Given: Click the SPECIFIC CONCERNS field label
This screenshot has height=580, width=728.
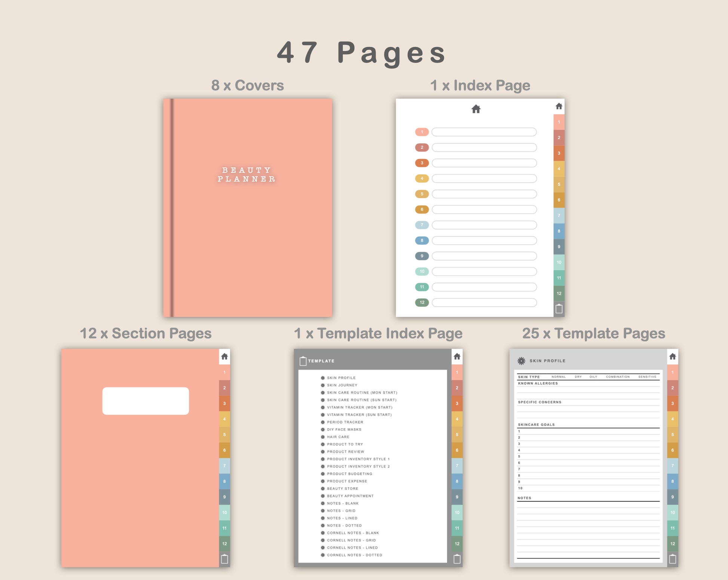Looking at the screenshot, I should (x=539, y=402).
